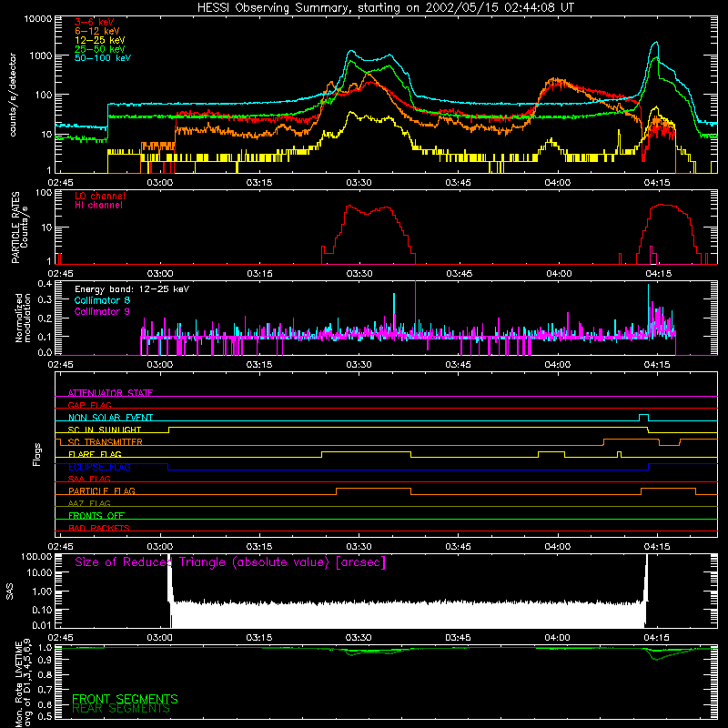Select the FLARE FLAG label
Screen dimensions: 728x728
point(95,454)
